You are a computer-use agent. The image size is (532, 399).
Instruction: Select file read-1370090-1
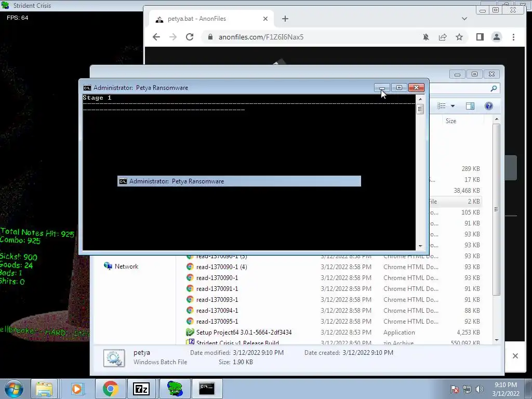coord(217,277)
